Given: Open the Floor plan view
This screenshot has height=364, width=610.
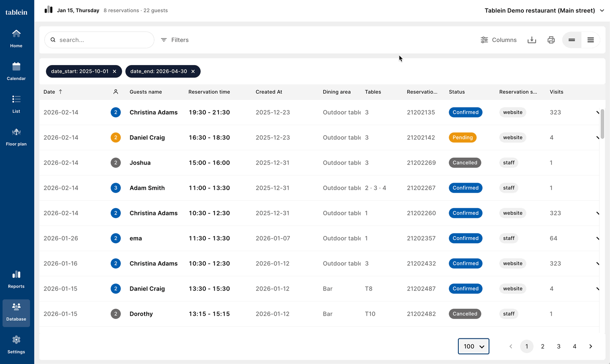Looking at the screenshot, I should click(16, 136).
